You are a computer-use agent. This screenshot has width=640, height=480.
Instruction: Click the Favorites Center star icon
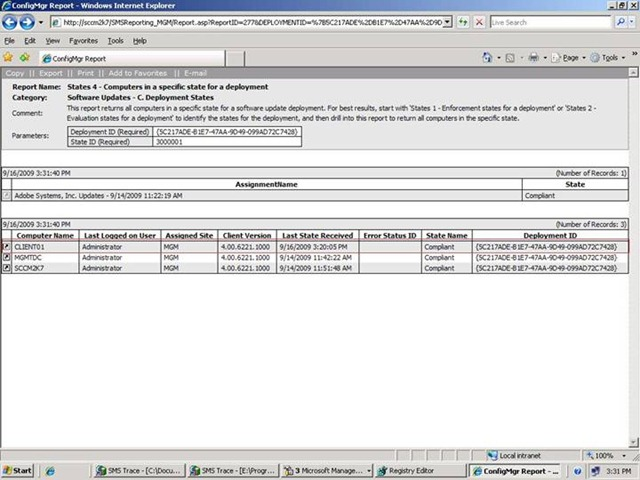pos(9,57)
